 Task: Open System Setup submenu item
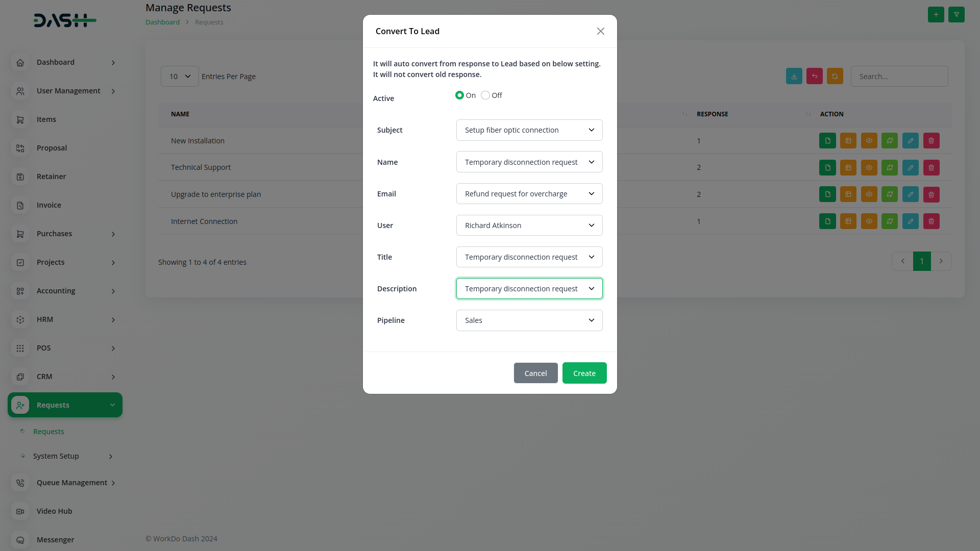(56, 456)
